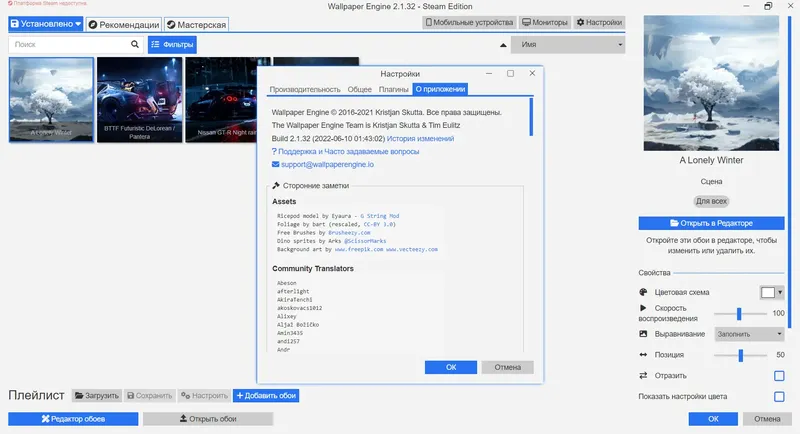The height and width of the screenshot is (434, 800).
Task: Click the Открыть обои upload button
Action: (x=208, y=419)
